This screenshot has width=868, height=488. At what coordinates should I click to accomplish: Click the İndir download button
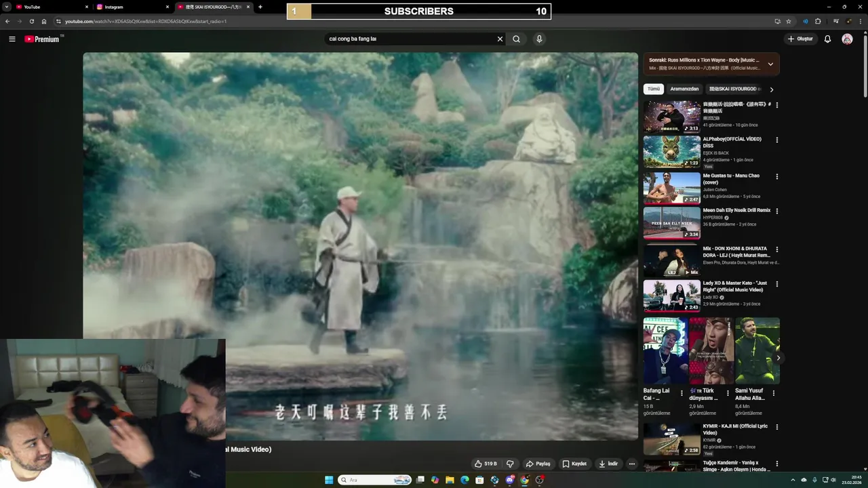pyautogui.click(x=608, y=464)
